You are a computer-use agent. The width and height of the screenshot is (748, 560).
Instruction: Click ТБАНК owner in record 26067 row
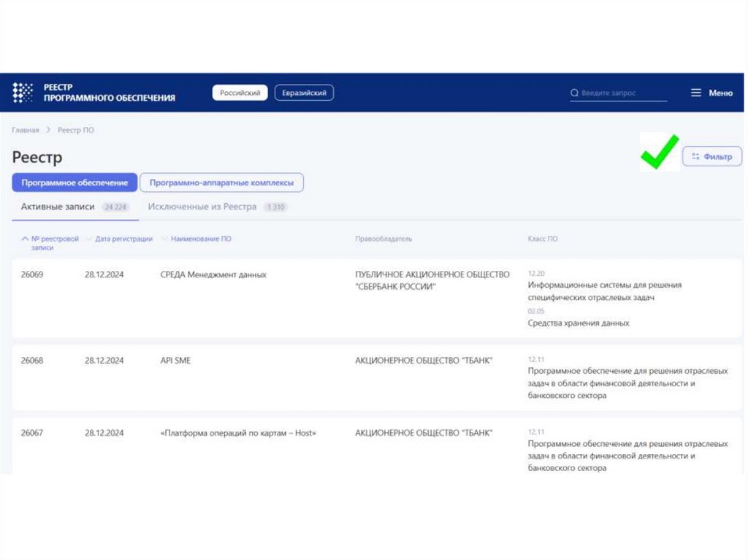424,433
